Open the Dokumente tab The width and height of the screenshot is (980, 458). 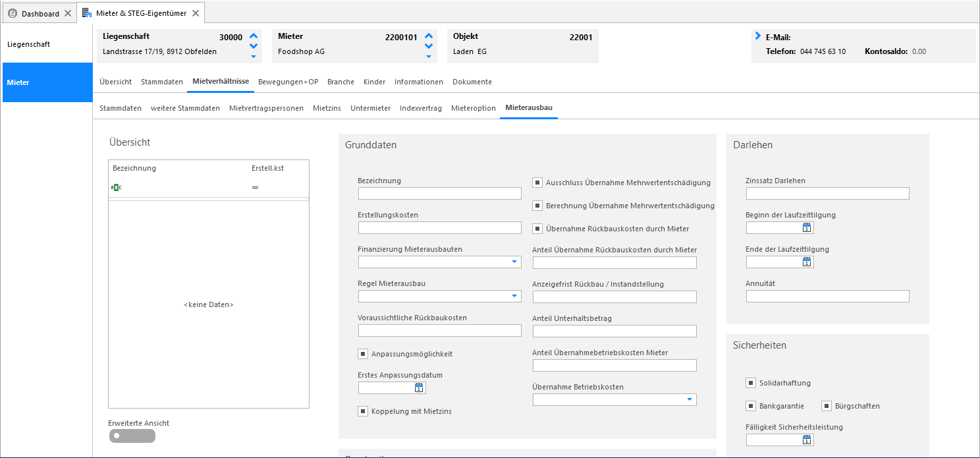pos(472,82)
